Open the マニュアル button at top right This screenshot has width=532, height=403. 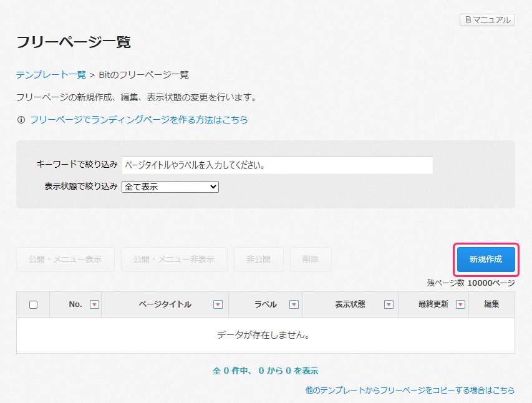click(487, 20)
